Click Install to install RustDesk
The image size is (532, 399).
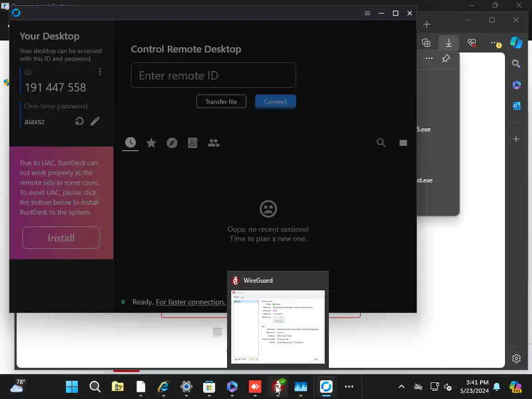[x=61, y=238]
